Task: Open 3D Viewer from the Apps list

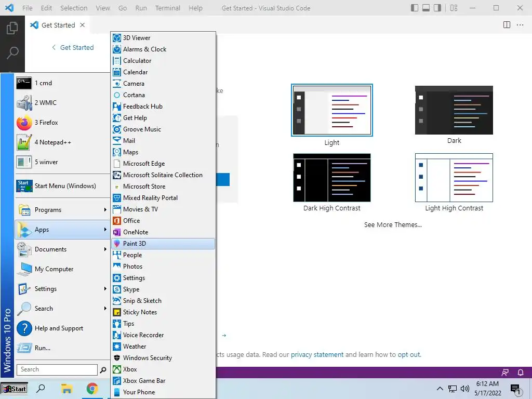Action: click(x=163, y=37)
